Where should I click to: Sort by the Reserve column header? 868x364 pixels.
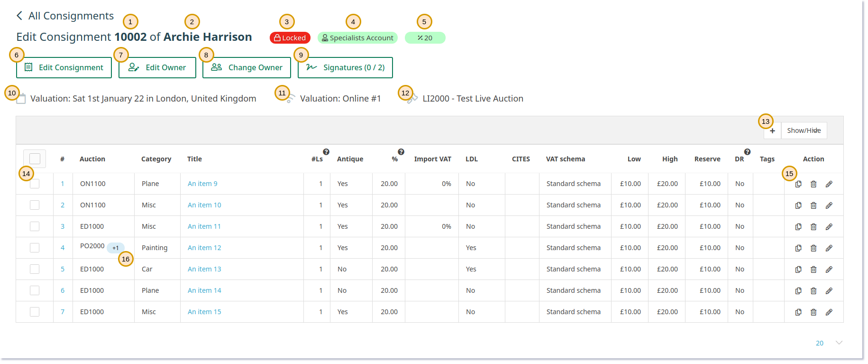pos(707,159)
